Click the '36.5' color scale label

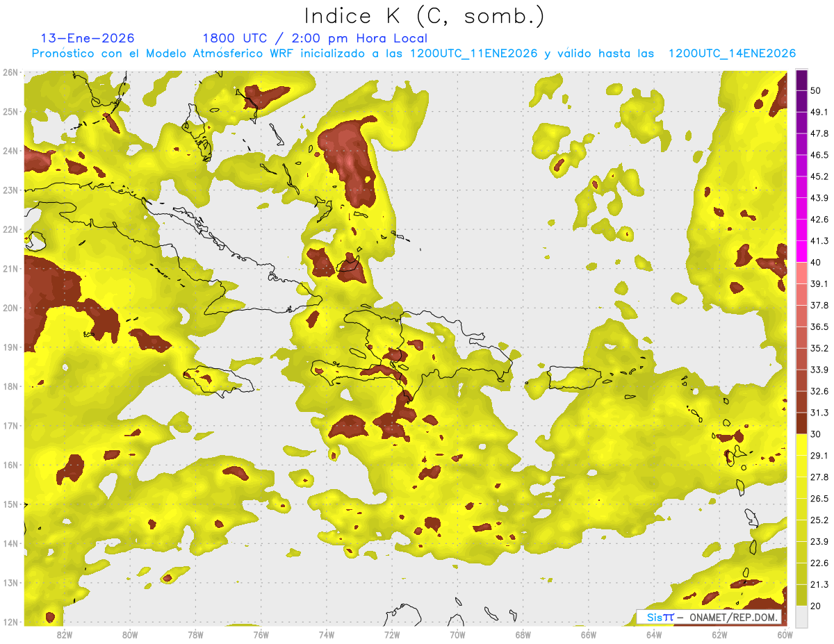(819, 327)
